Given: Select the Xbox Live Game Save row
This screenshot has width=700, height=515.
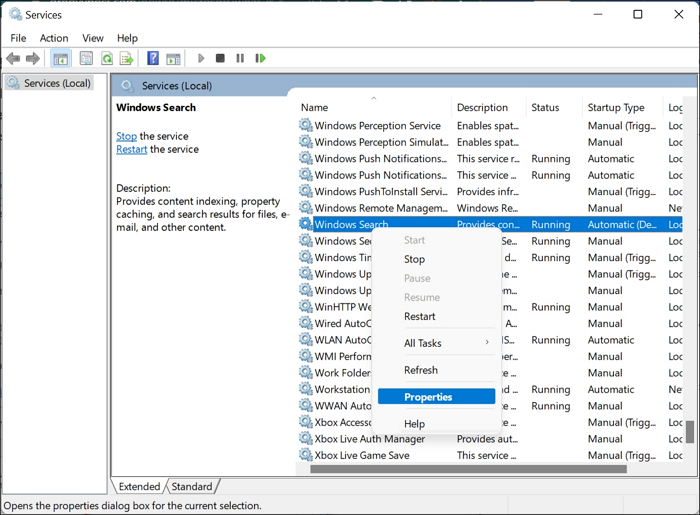Looking at the screenshot, I should click(x=490, y=455).
